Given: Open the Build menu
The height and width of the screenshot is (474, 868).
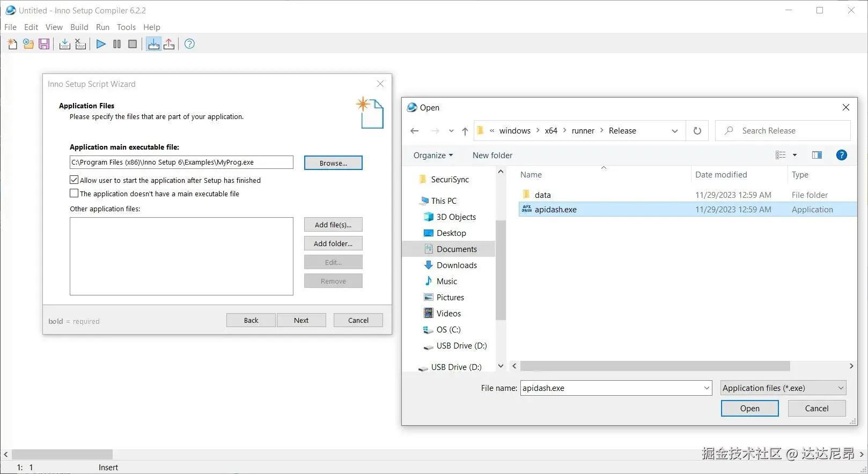Looking at the screenshot, I should click(x=79, y=27).
